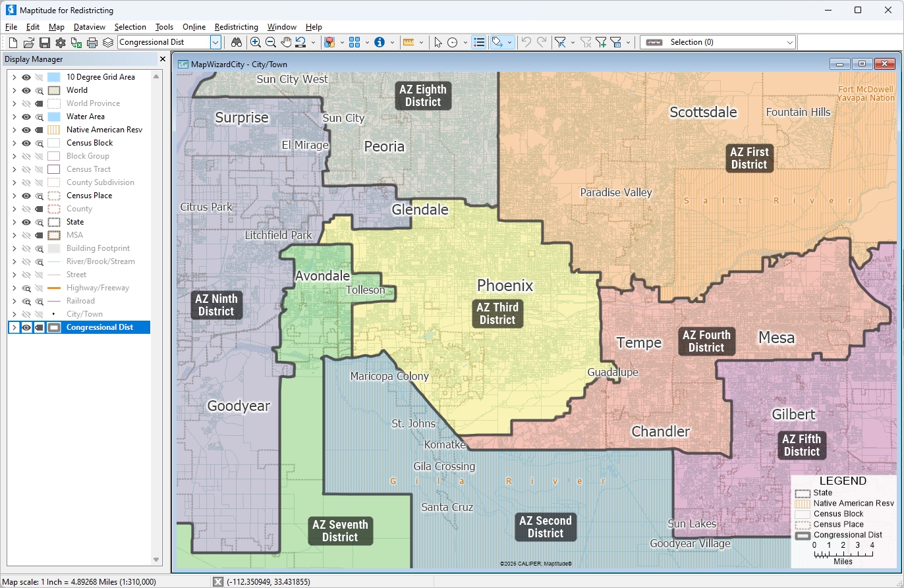This screenshot has width=904, height=588.
Task: Select the Zoom In magnifier tool
Action: (x=256, y=43)
